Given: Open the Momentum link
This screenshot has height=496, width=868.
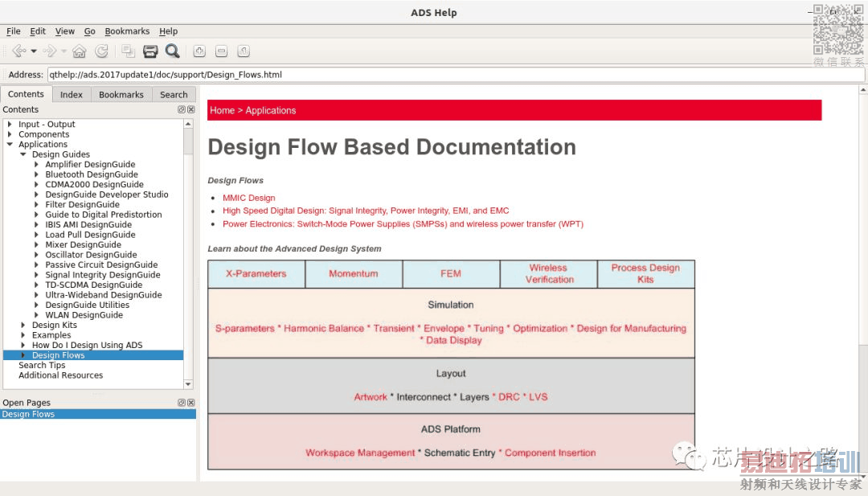Looking at the screenshot, I should tap(353, 273).
